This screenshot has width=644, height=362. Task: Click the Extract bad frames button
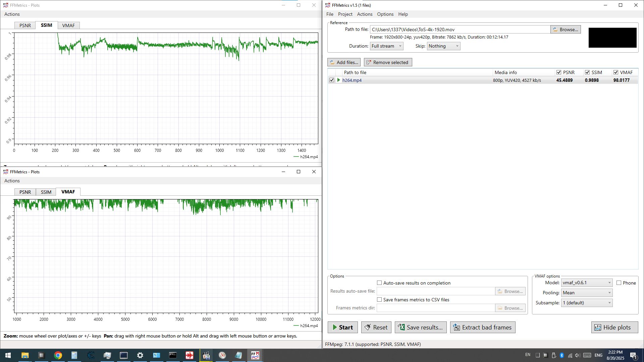click(x=482, y=327)
